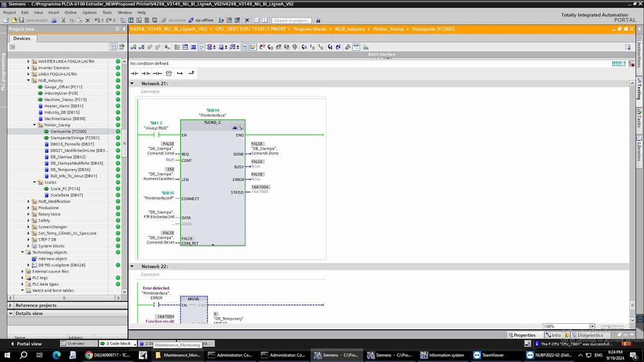Switch to Portal view
This screenshot has width=644, height=362.
click(25, 344)
